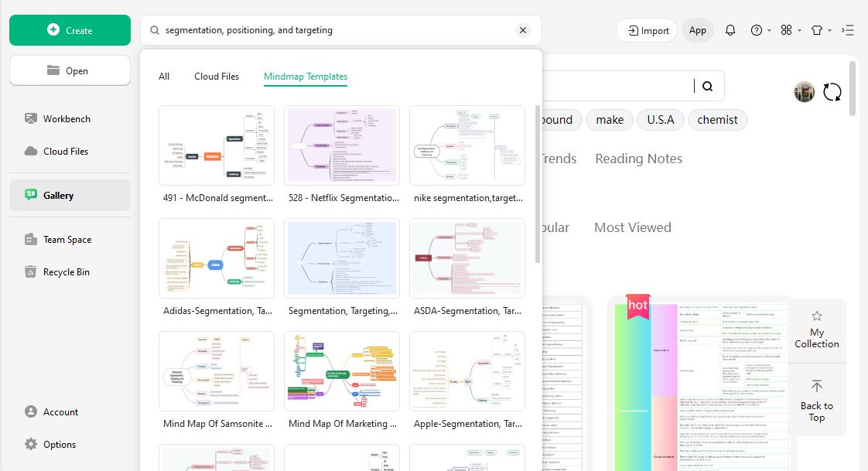Select Gallery in the sidebar

click(70, 196)
